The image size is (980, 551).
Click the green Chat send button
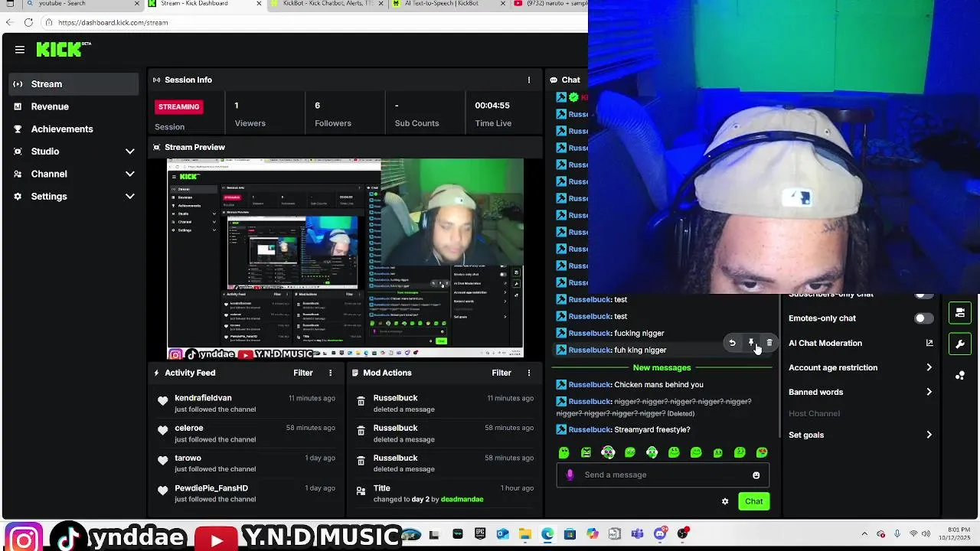pos(754,501)
